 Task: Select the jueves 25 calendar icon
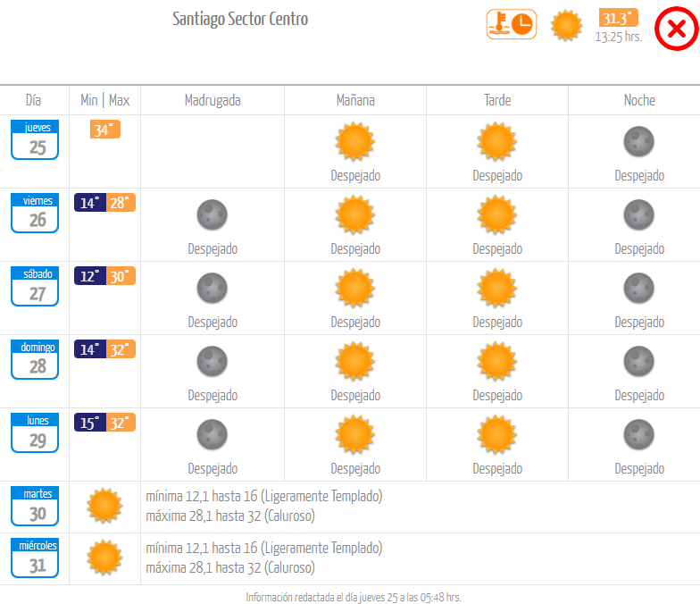(x=35, y=139)
